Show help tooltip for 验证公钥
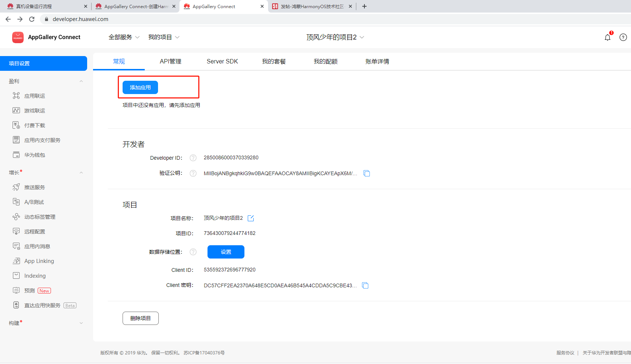 [193, 173]
